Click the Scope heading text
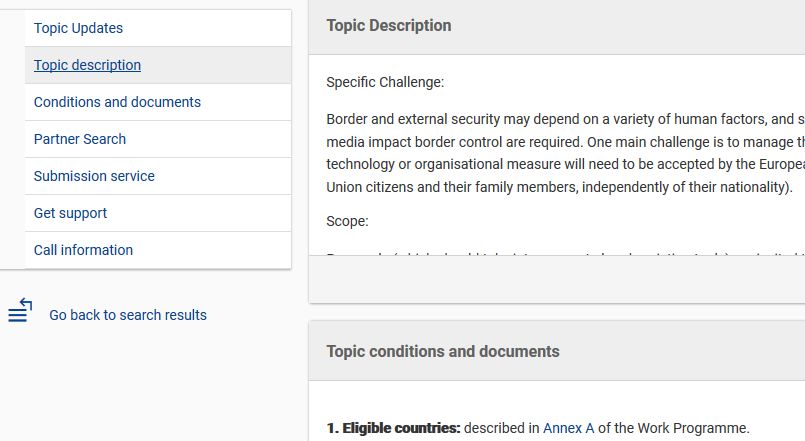Screen dimensions: 805x441 (347, 221)
